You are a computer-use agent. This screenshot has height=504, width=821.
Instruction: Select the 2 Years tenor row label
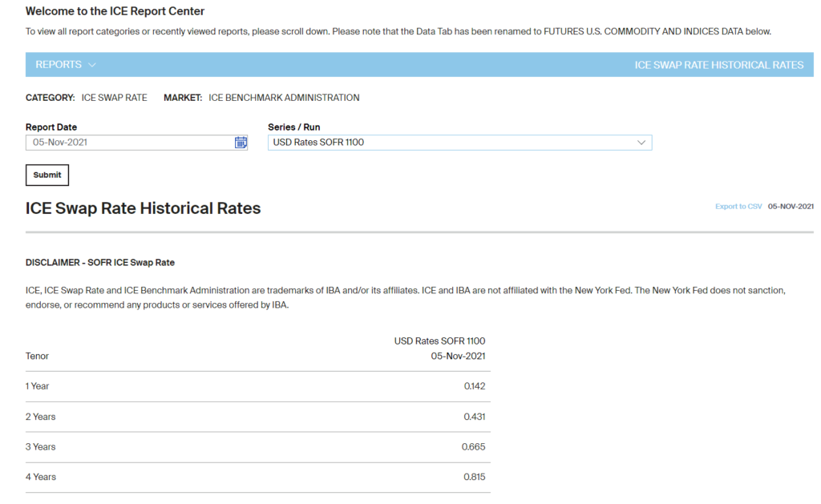click(x=40, y=417)
